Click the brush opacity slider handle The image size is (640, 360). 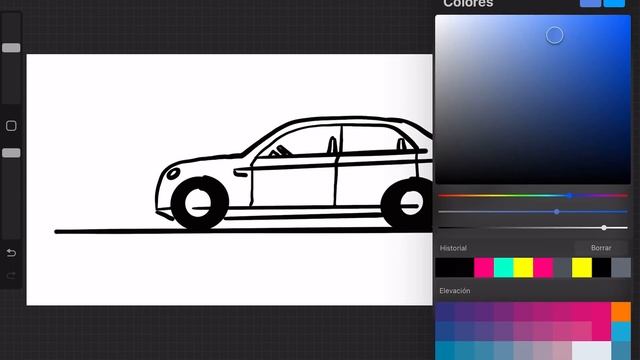pos(11,153)
